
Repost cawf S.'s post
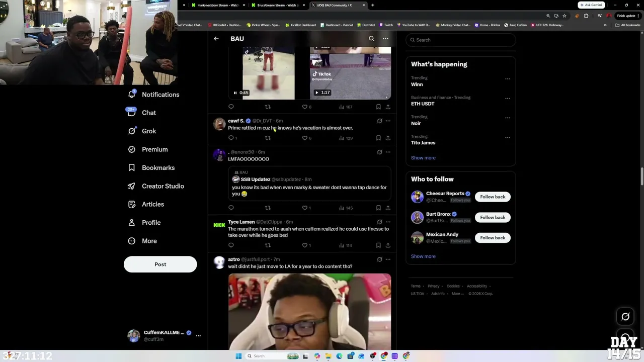coord(268,138)
